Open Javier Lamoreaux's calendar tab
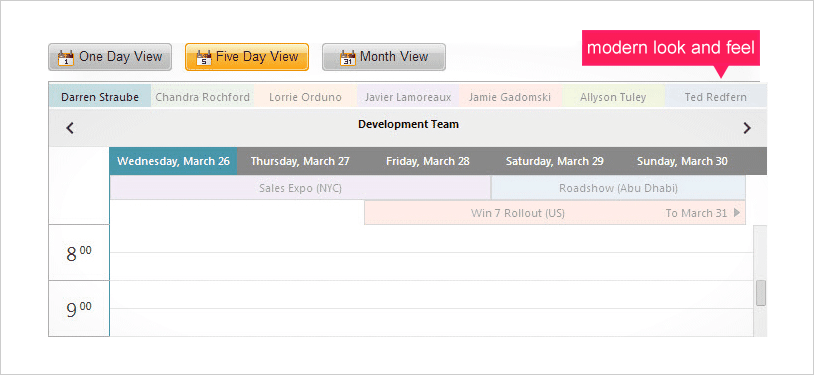 [408, 97]
